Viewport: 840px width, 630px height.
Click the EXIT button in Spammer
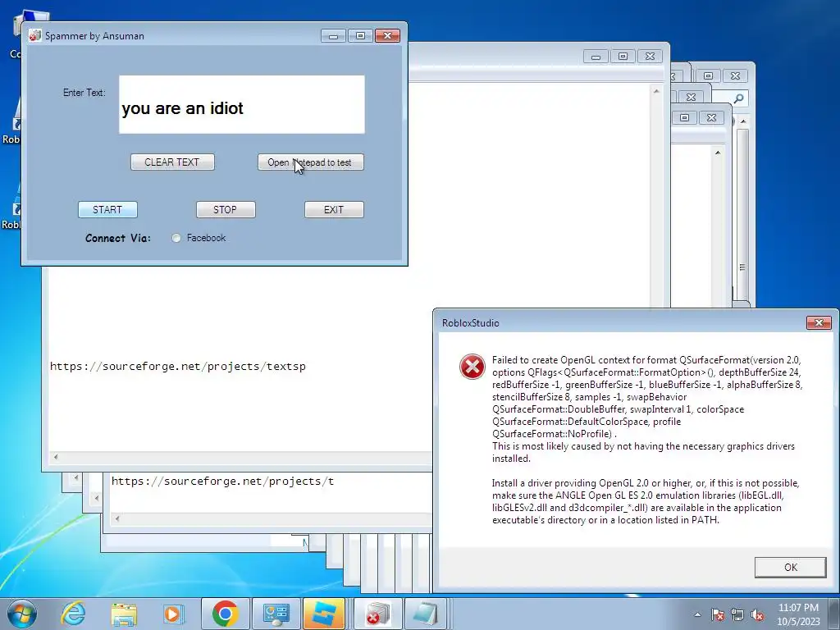[334, 209]
